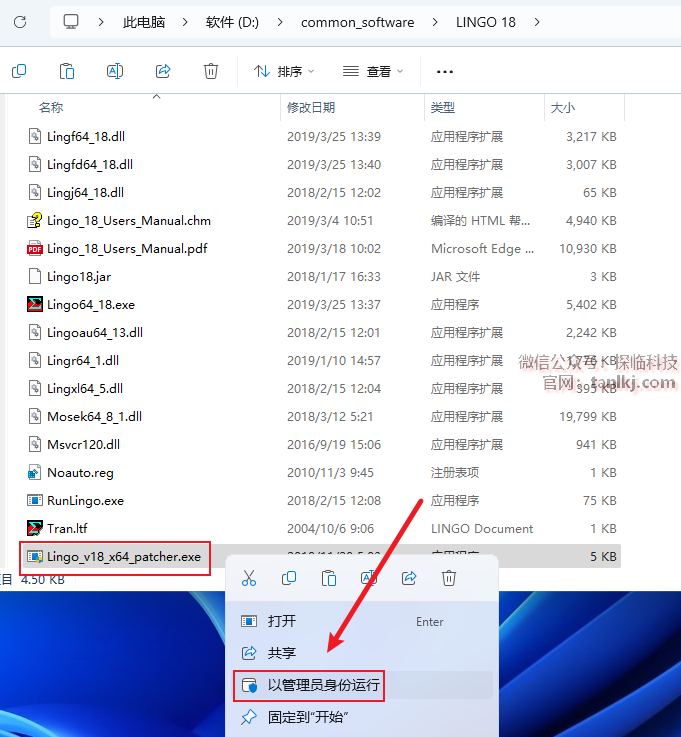
Task: Go to 此电脑 in the breadcrumb
Action: click(x=144, y=22)
